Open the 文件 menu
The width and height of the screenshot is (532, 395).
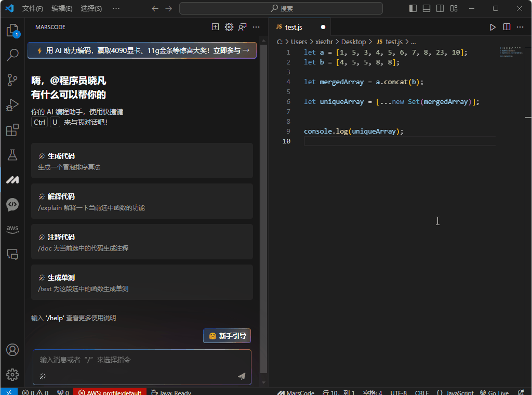pyautogui.click(x=33, y=8)
